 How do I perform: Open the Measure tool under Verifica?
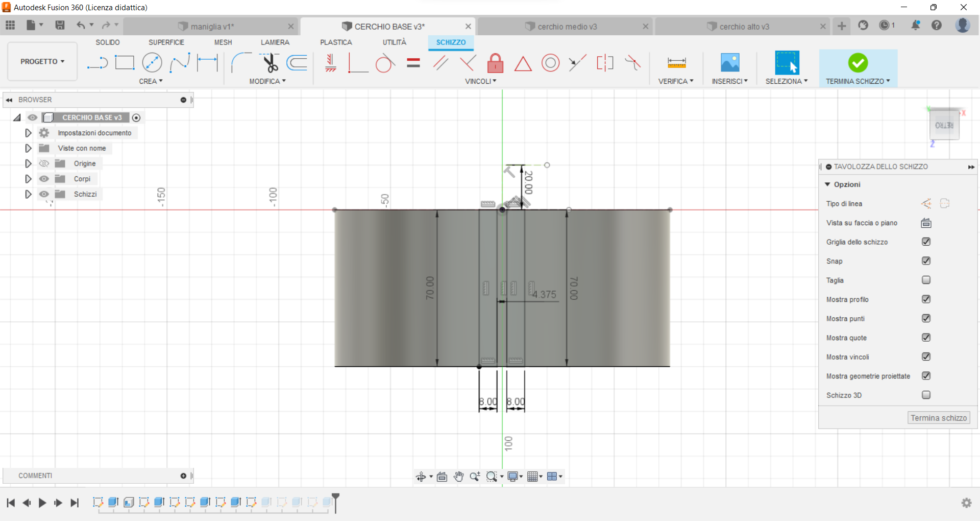[676, 62]
